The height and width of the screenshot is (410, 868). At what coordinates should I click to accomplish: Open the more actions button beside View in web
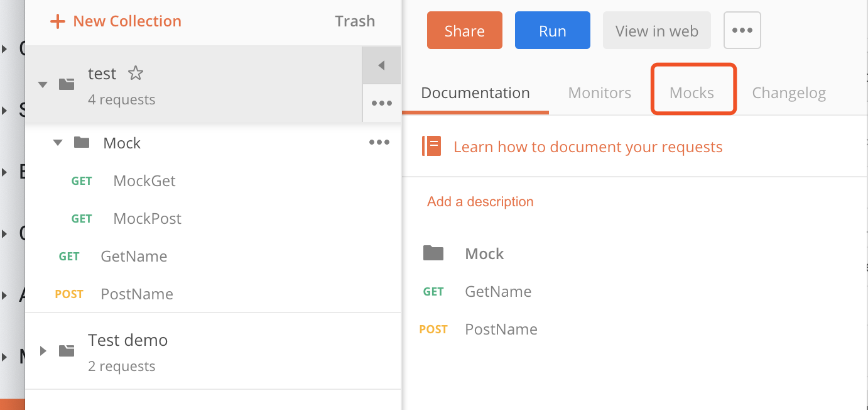coord(742,30)
